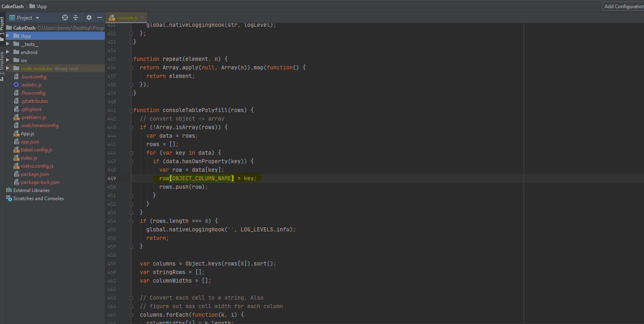This screenshot has width=644, height=324.
Task: Click 'repeat' function name on line 435
Action: (x=172, y=59)
